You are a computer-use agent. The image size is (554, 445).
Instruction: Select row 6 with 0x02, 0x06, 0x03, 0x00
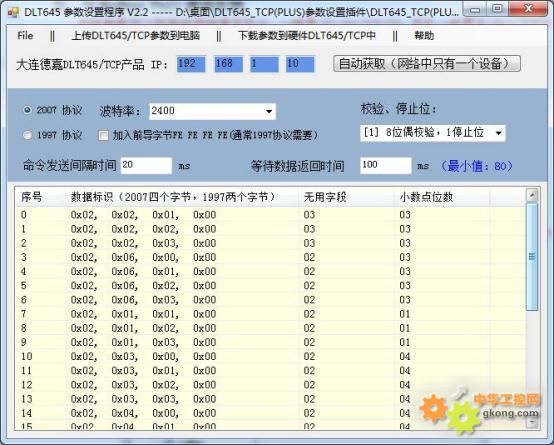[270, 300]
